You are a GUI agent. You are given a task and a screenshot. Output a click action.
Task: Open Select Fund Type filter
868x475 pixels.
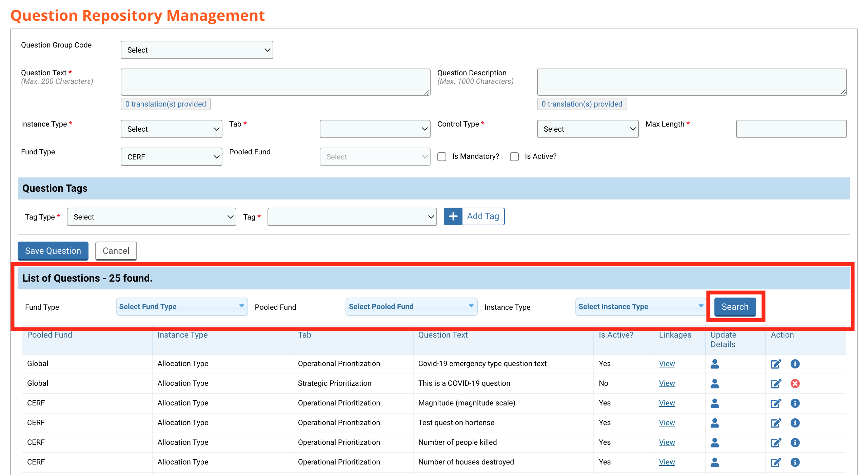182,307
